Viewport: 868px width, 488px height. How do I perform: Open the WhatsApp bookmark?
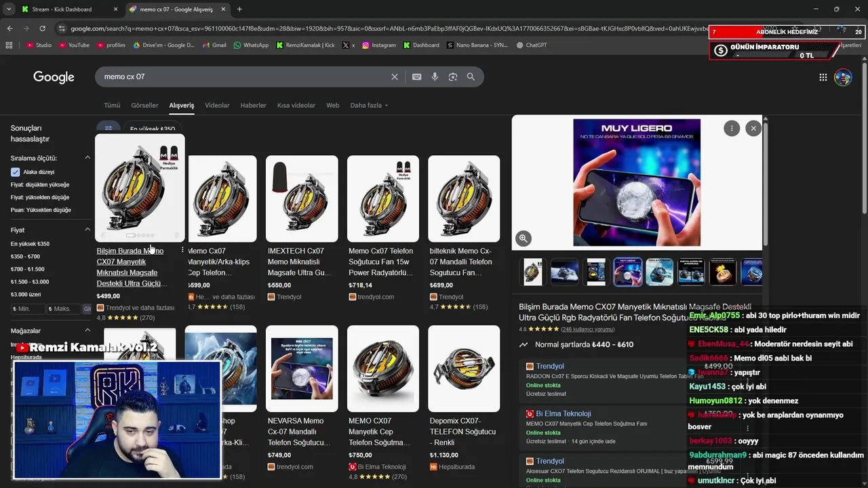[251, 45]
